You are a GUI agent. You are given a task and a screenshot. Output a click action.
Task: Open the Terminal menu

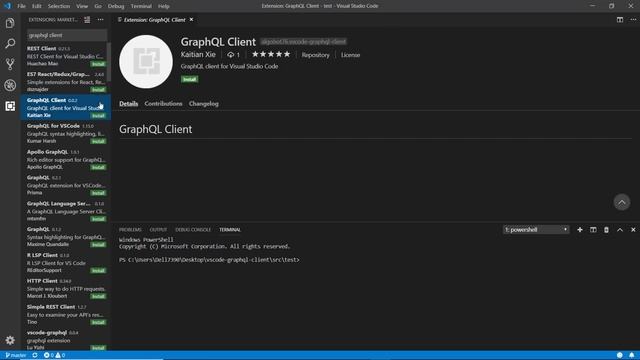point(141,6)
